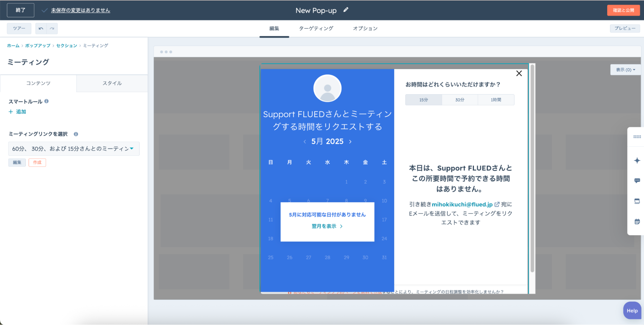Open the calendar icon in right sidebar

coord(637,221)
